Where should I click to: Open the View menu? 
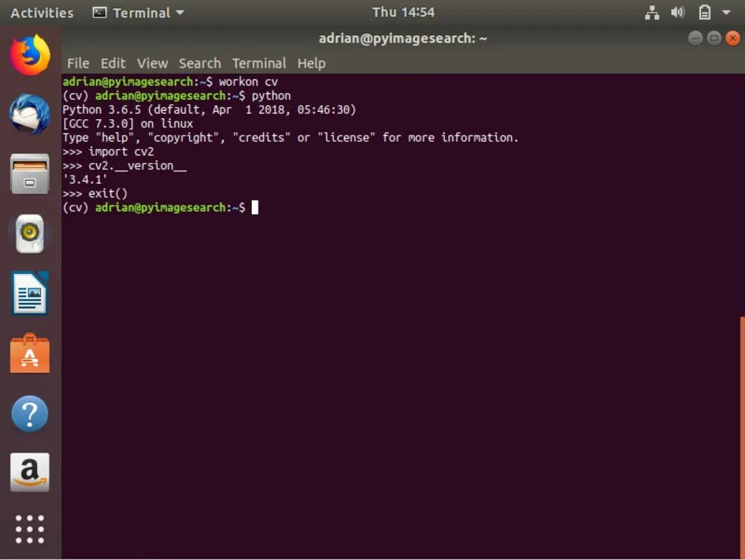(153, 63)
